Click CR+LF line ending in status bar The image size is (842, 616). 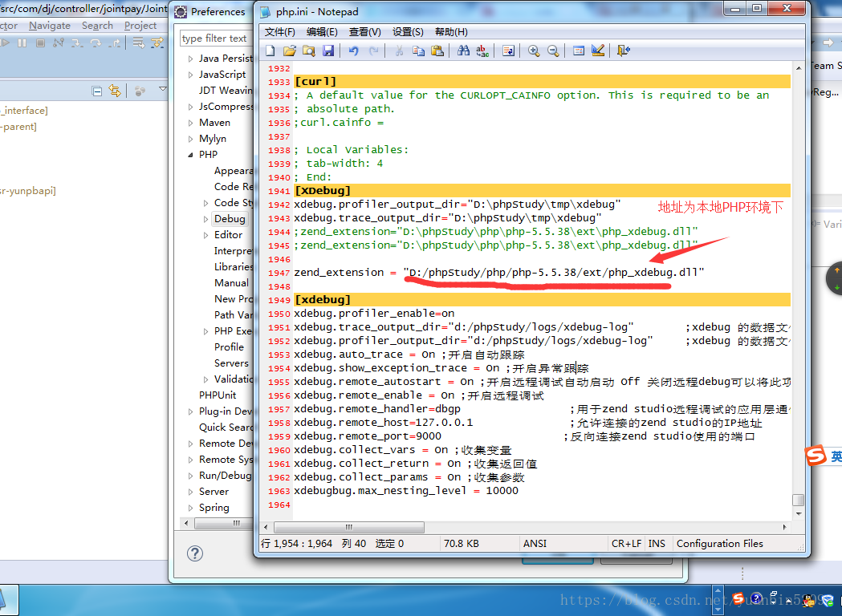(626, 544)
